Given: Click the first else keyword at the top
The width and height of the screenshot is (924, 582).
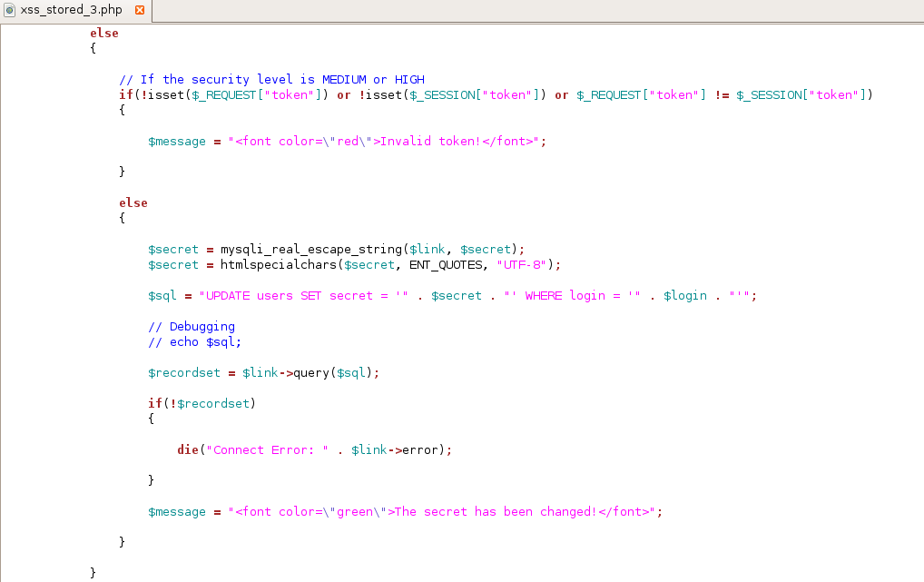Looking at the screenshot, I should pyautogui.click(x=104, y=33).
